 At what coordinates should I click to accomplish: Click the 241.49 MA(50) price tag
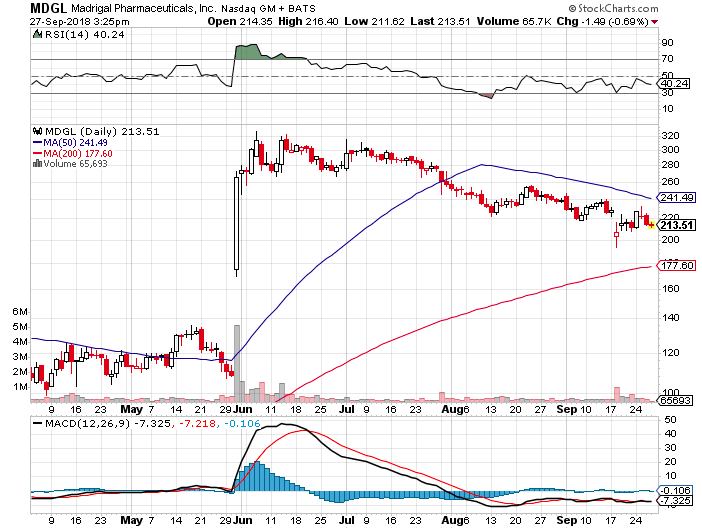[676, 197]
